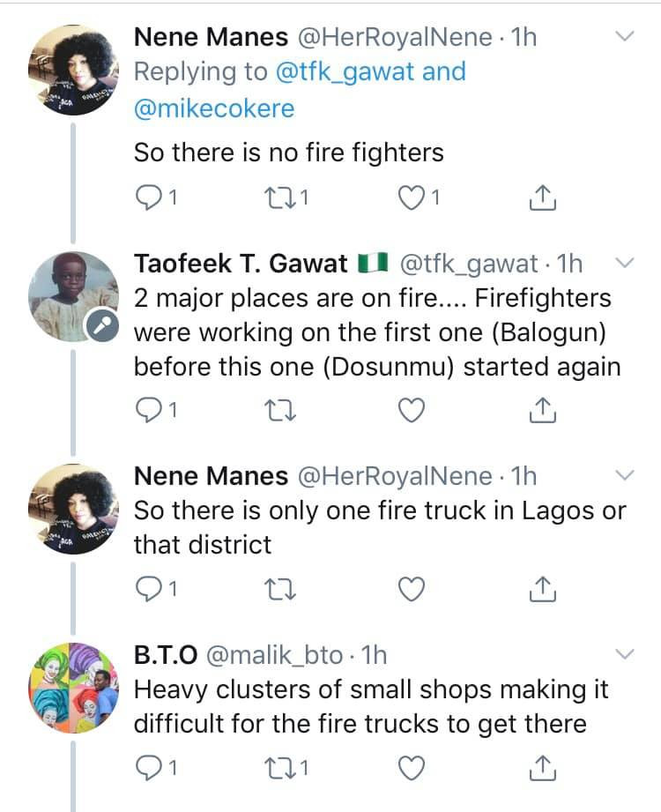Screen dimensions: 661x812
Task: Retweet B.T.O's small shops tweet
Action: coord(282,769)
